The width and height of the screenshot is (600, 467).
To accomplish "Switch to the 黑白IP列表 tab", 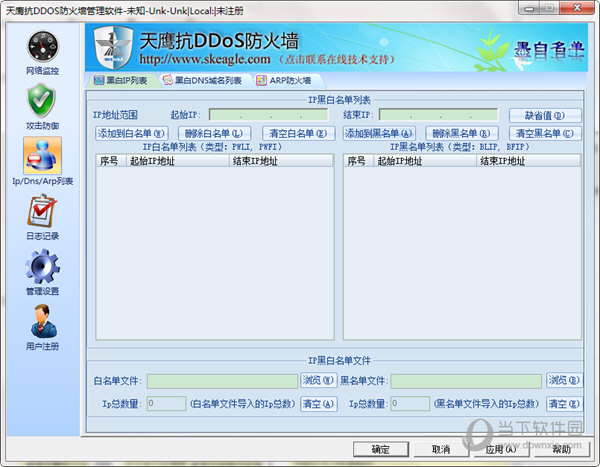I will 121,80.
